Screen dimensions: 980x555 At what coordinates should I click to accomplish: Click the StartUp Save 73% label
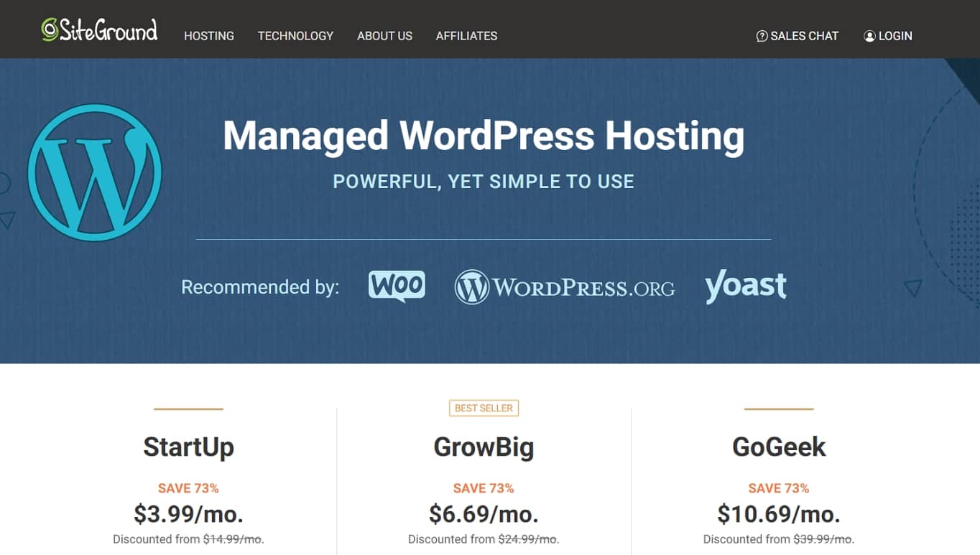click(x=188, y=488)
